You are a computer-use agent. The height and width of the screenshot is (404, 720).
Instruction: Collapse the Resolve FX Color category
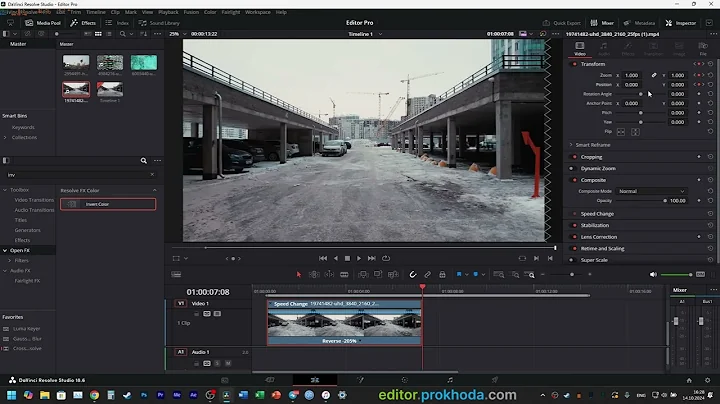point(154,190)
